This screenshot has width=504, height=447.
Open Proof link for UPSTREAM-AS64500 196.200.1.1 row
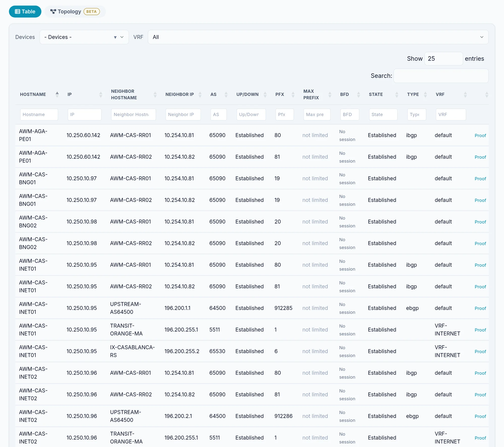(x=480, y=308)
